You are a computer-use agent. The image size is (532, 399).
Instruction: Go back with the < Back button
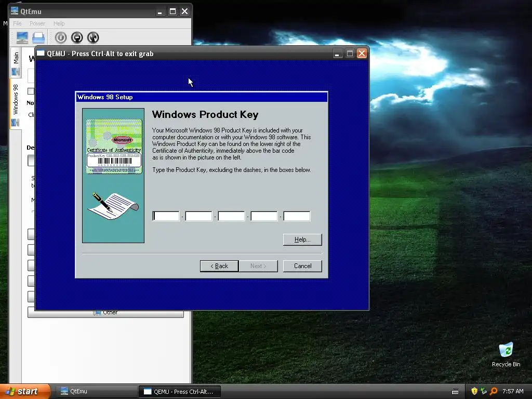(219, 266)
